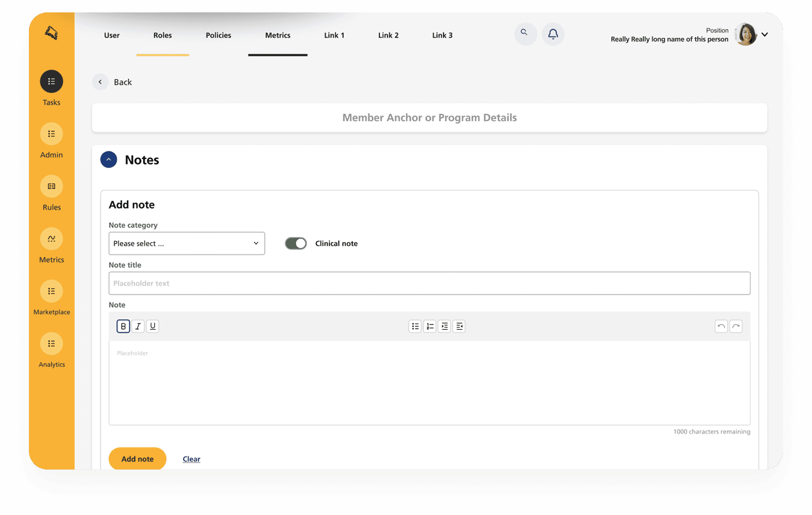The image size is (812, 515).
Task: Click the Clinical note label
Action: (x=336, y=244)
